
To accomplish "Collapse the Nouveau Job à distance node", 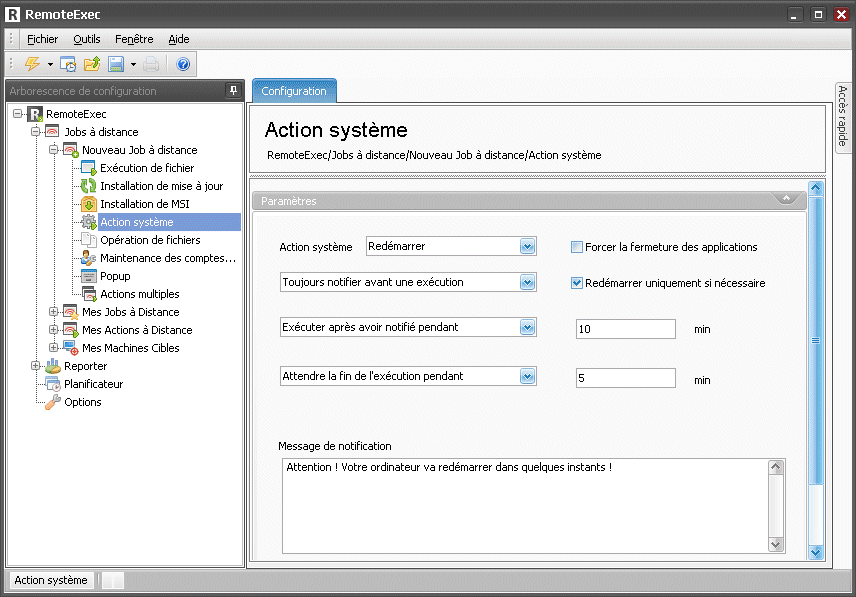I will 54,150.
